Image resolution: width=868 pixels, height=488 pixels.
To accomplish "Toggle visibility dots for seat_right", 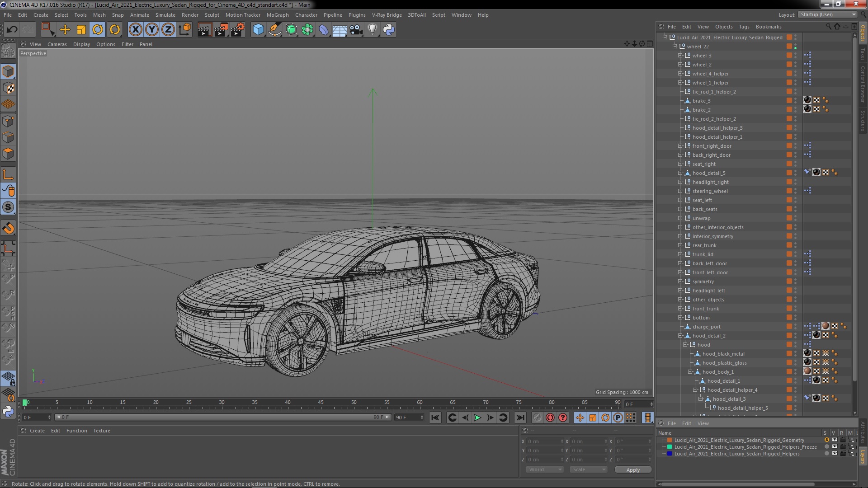I will click(796, 164).
